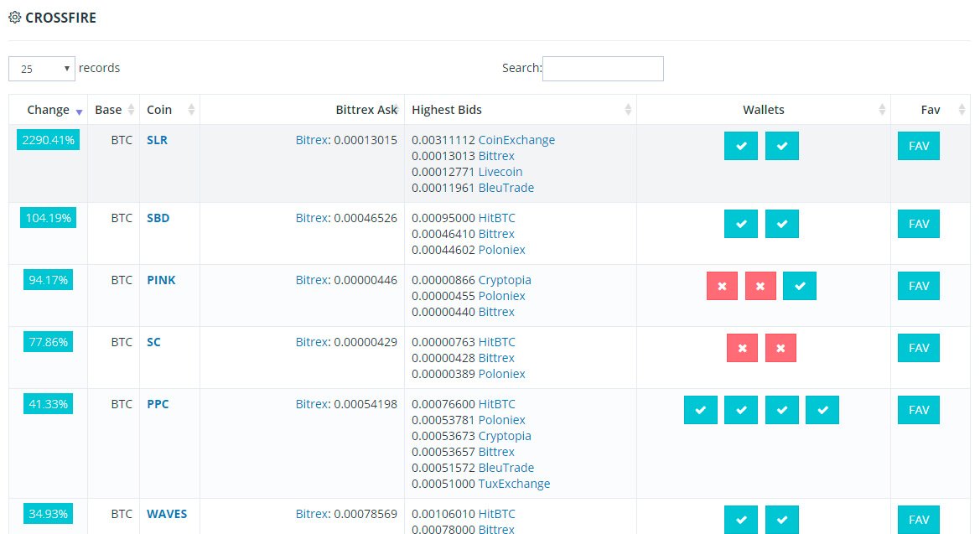Click the 2290.41% change badge

(48, 140)
